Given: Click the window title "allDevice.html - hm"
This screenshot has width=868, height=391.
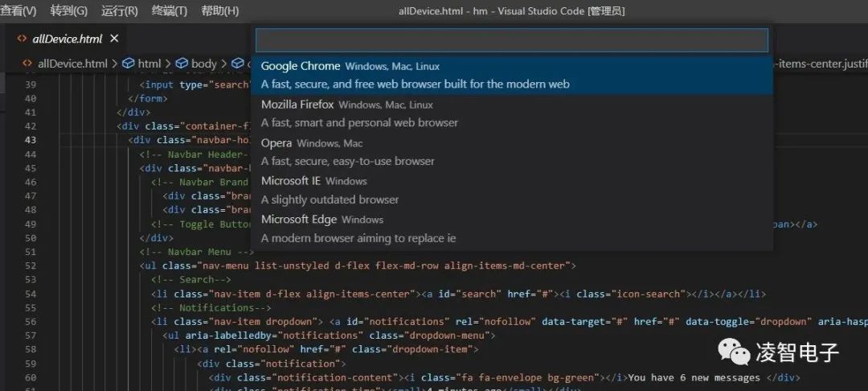Looking at the screenshot, I should (x=442, y=11).
